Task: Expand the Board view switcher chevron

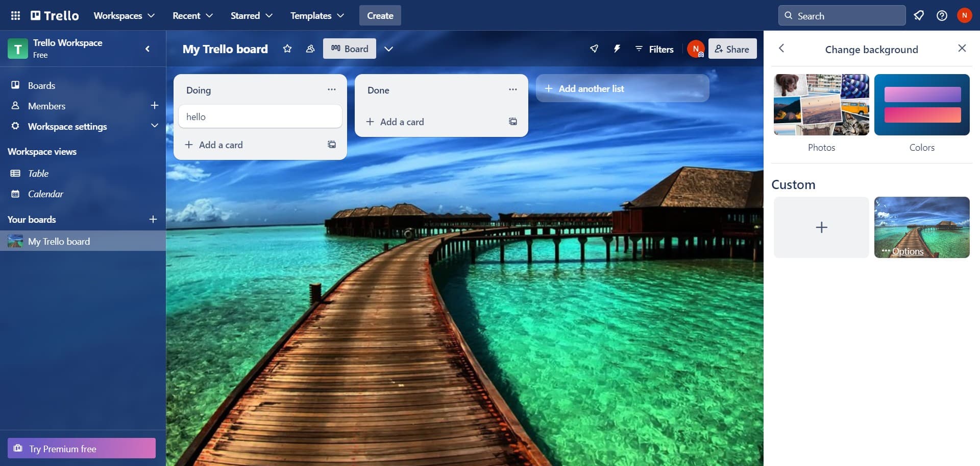Action: (389, 49)
